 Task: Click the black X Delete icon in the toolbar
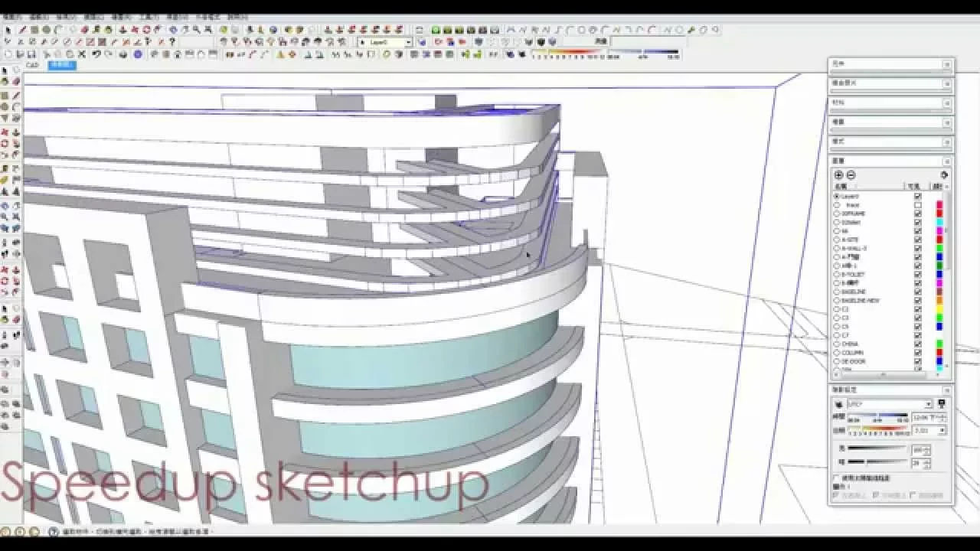click(x=83, y=54)
